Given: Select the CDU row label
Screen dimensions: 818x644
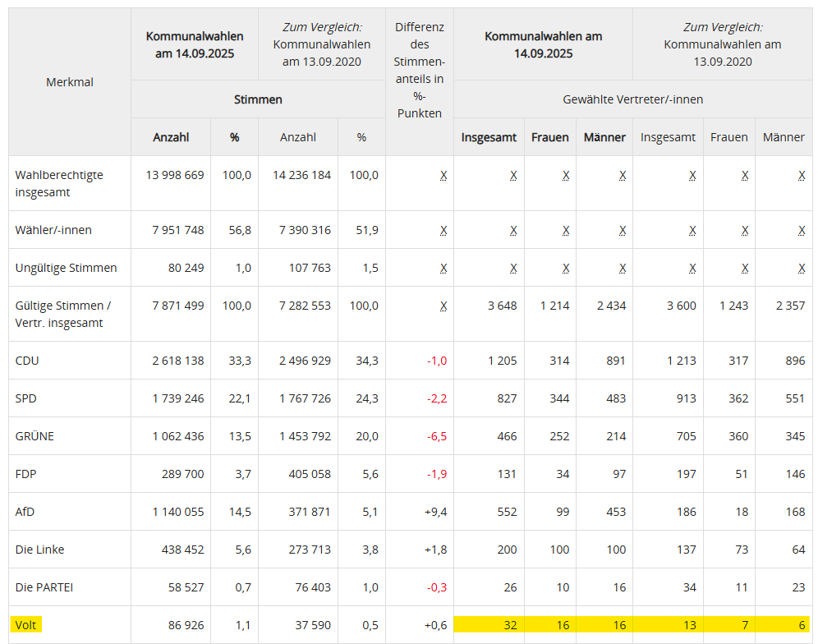Looking at the screenshot, I should tap(27, 361).
